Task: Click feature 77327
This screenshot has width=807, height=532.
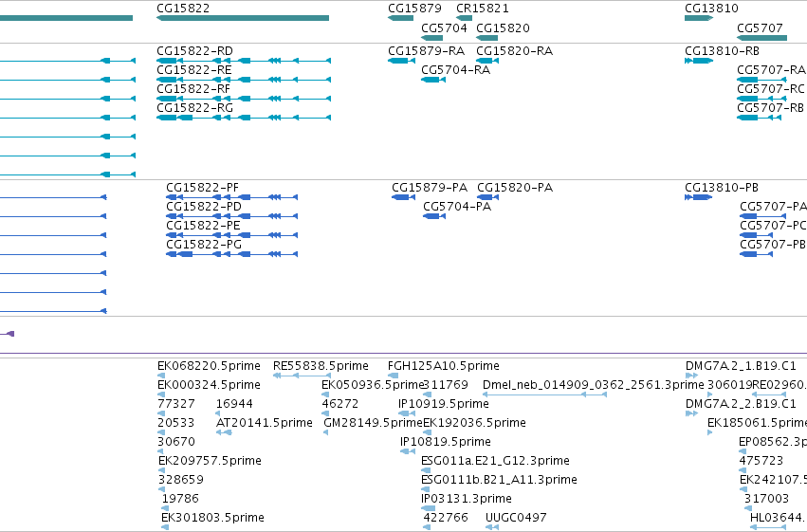Action: [x=161, y=413]
